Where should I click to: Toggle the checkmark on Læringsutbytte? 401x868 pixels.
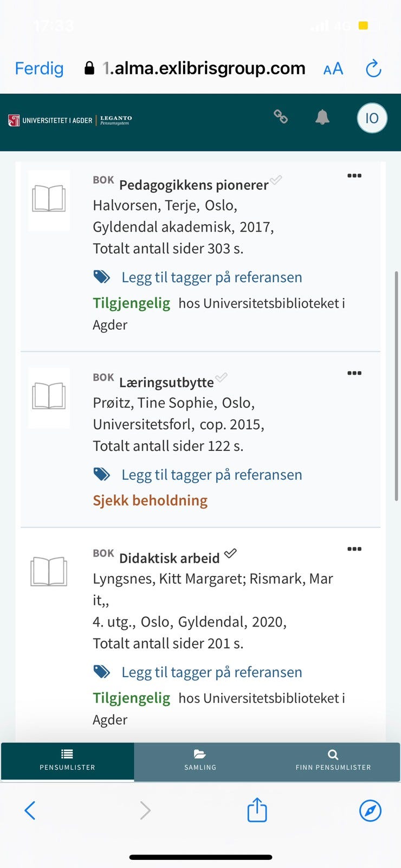222,378
